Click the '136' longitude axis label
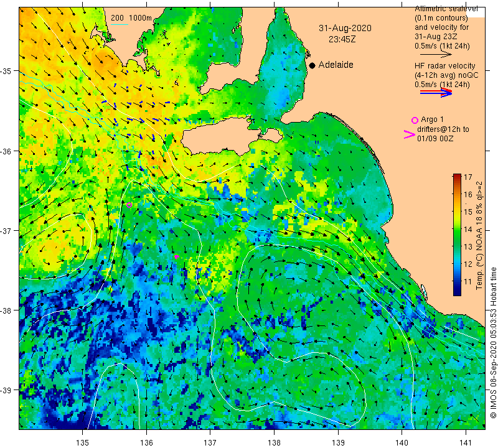 (x=146, y=442)
